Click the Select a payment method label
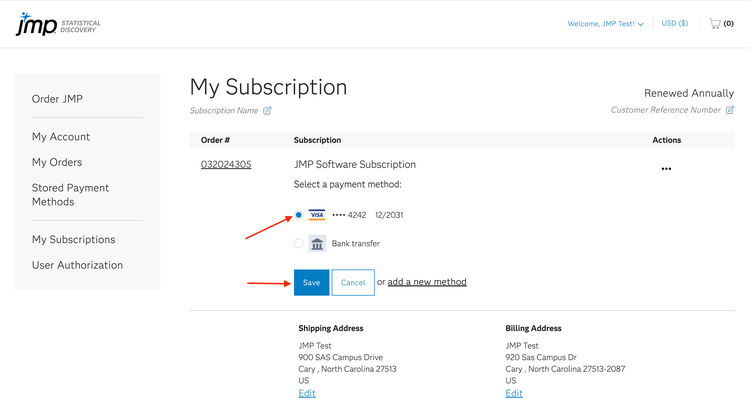The height and width of the screenshot is (406, 750). [348, 185]
